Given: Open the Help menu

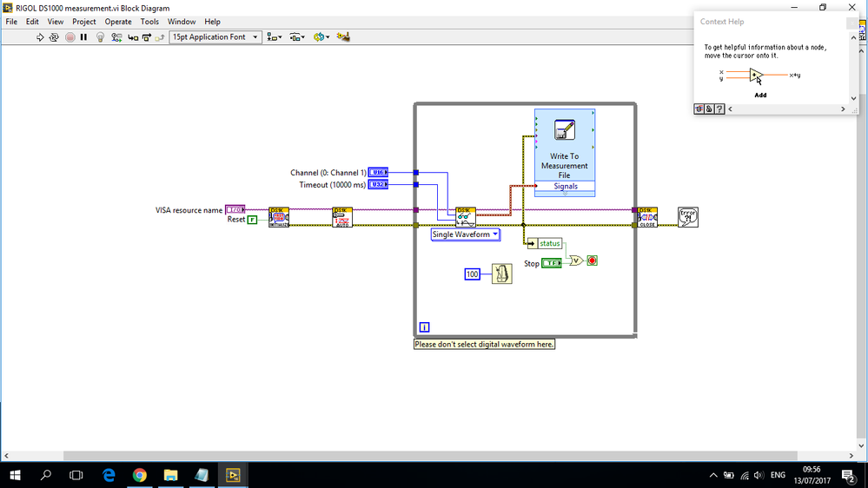Looking at the screenshot, I should coord(212,22).
